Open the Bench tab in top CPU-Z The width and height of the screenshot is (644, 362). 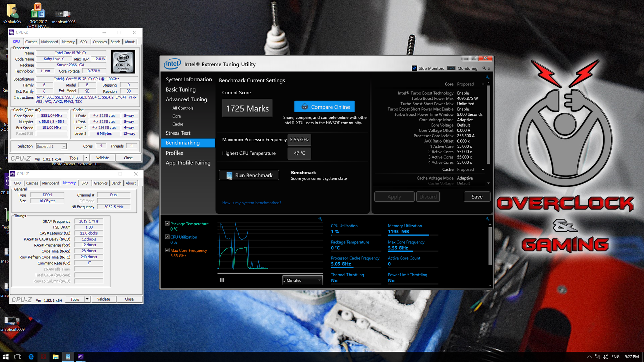(x=115, y=42)
